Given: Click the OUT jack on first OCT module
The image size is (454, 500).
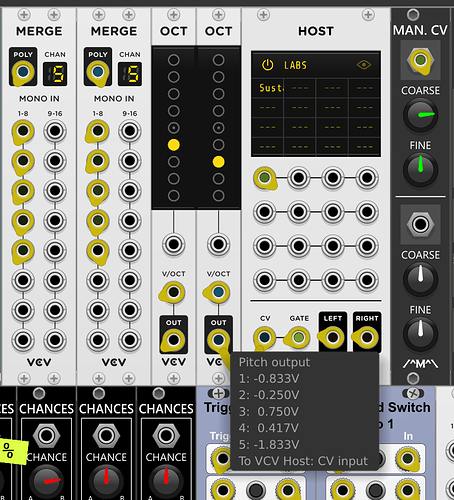Looking at the screenshot, I should pyautogui.click(x=174, y=340).
